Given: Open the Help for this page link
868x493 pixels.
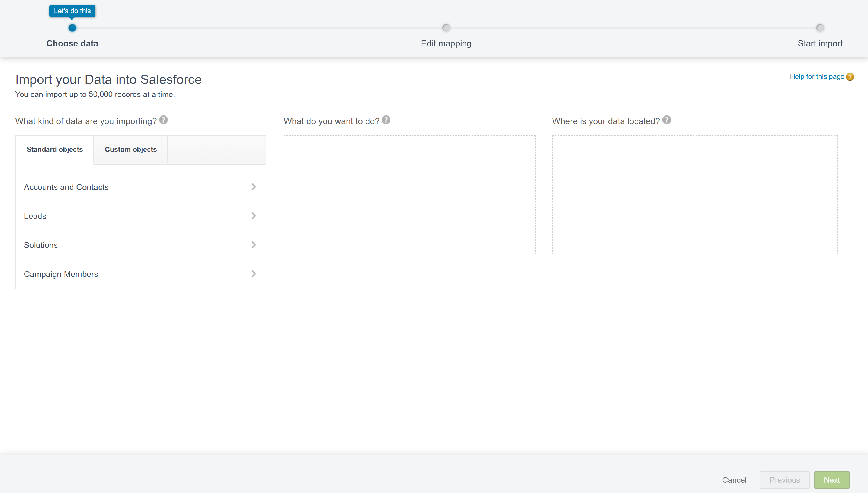Looking at the screenshot, I should [x=817, y=76].
